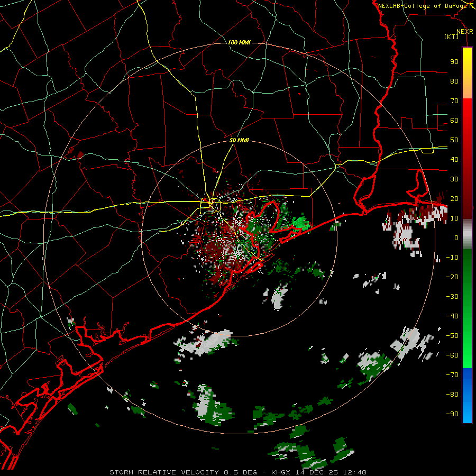Click the yellow top segment of color bar

[467, 73]
